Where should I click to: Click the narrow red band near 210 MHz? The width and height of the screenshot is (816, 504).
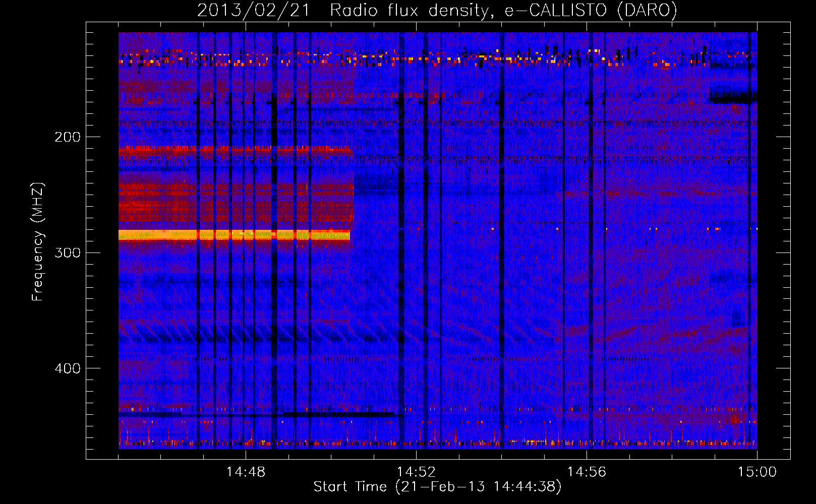236,150
